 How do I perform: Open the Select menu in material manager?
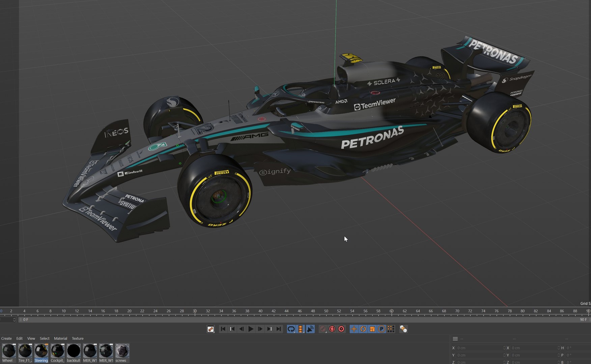[x=45, y=338]
